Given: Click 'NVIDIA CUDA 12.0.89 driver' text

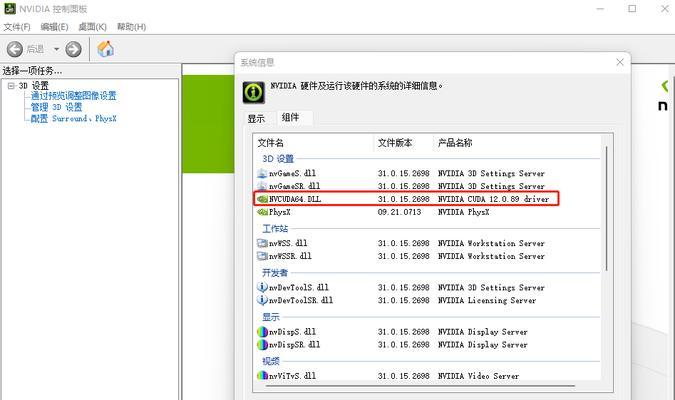Looking at the screenshot, I should [x=493, y=199].
